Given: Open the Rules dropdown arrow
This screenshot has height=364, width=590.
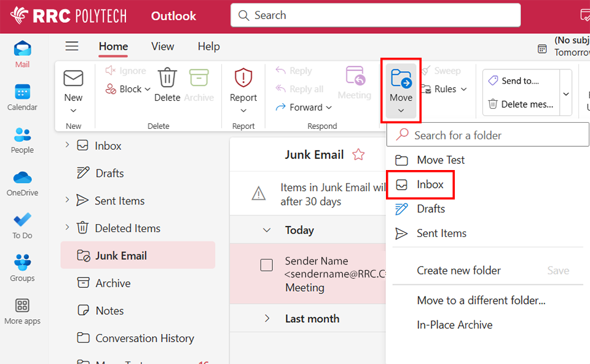Looking at the screenshot, I should [x=463, y=90].
